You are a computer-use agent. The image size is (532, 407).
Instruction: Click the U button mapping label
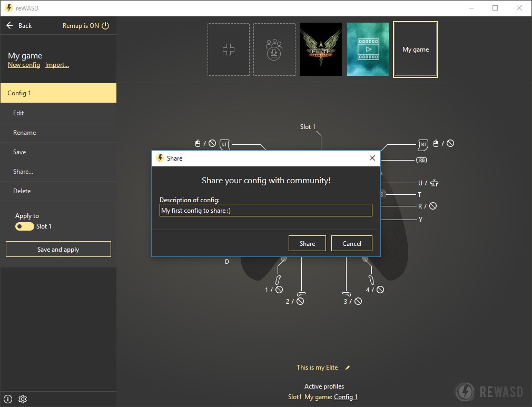[x=420, y=183]
